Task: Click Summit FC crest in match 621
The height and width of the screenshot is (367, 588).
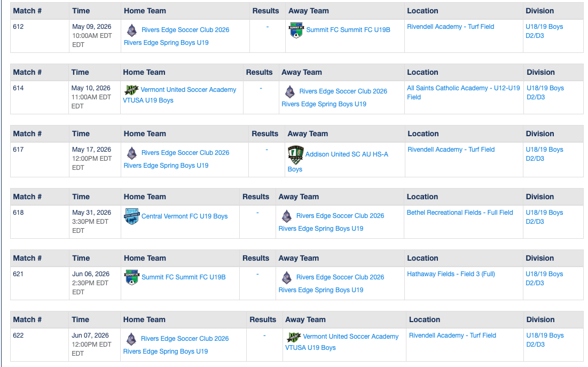Action: point(131,277)
